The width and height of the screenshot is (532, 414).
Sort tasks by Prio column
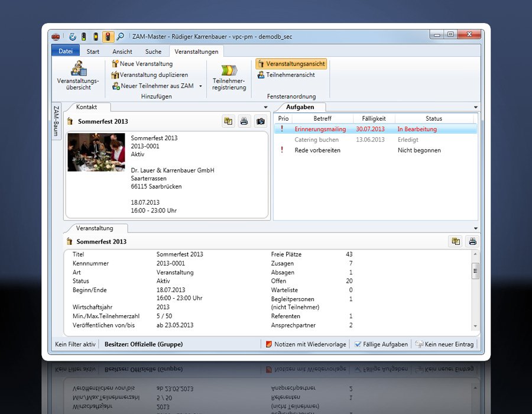(x=283, y=118)
